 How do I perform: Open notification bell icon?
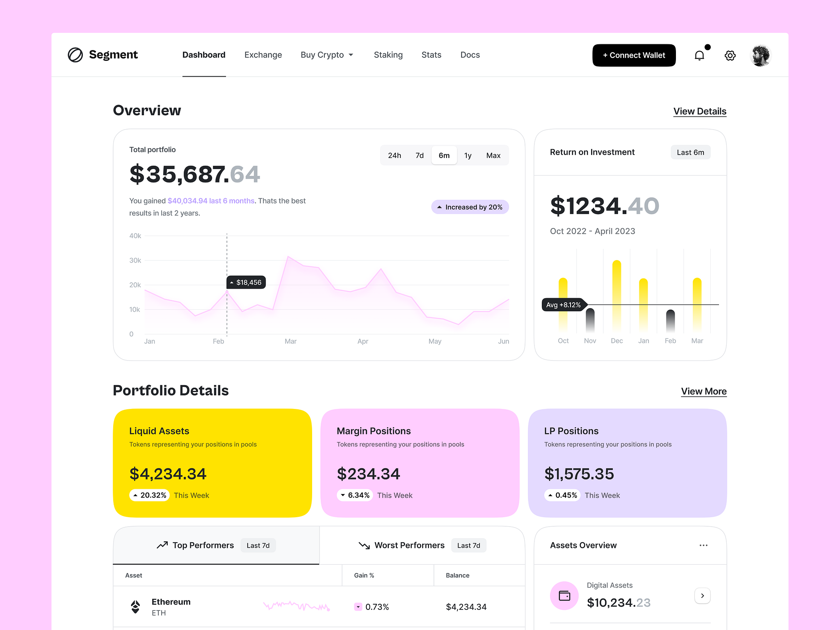pyautogui.click(x=700, y=56)
